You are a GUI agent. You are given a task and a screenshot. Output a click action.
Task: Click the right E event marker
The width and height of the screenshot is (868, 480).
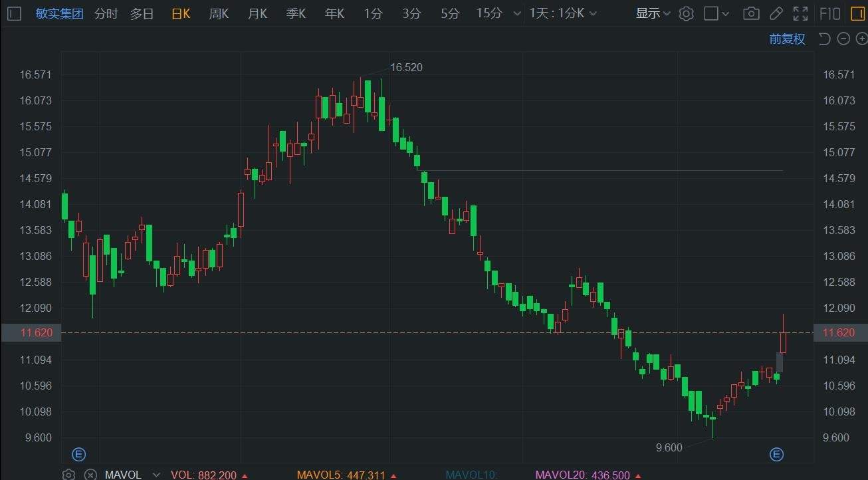pos(776,455)
